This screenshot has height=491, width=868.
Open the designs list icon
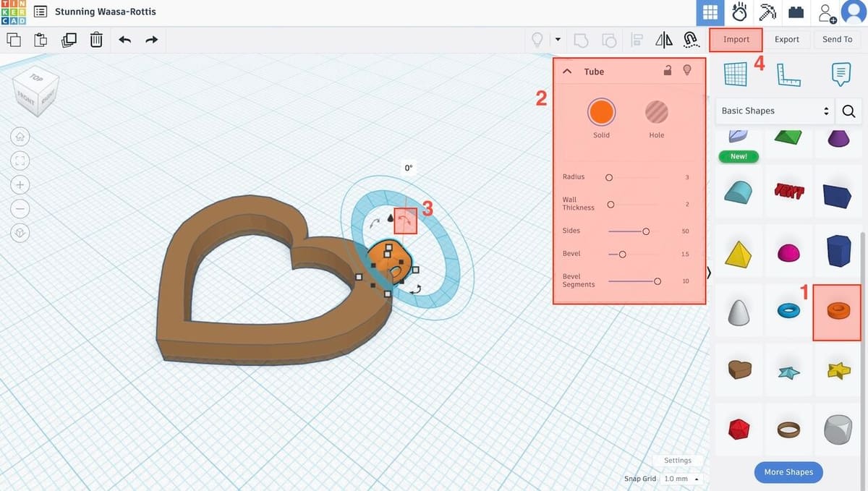41,12
